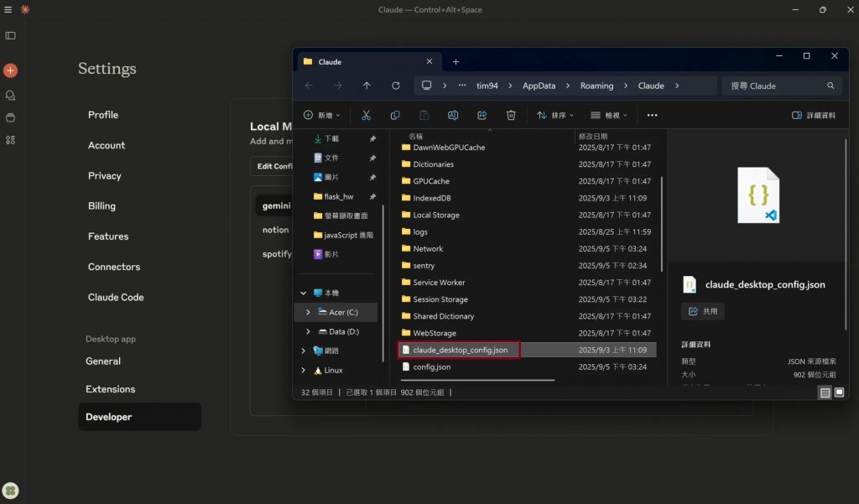Open Claude Code settings
The width and height of the screenshot is (859, 504).
click(x=116, y=297)
